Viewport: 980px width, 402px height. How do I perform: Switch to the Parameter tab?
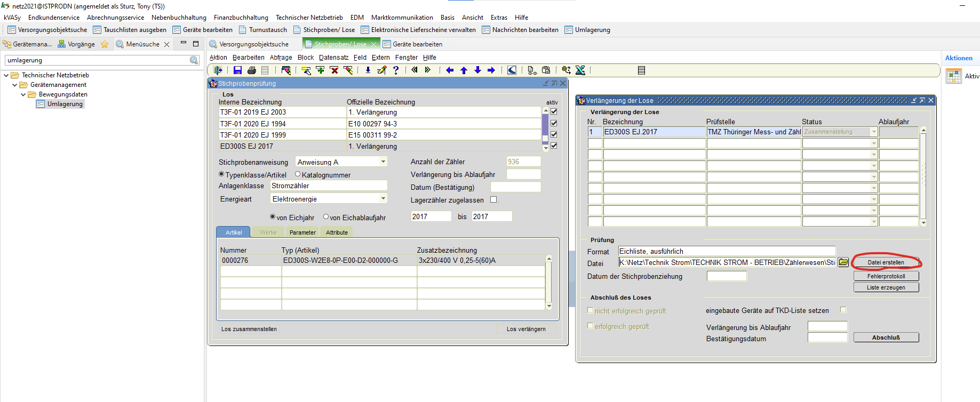tap(302, 232)
